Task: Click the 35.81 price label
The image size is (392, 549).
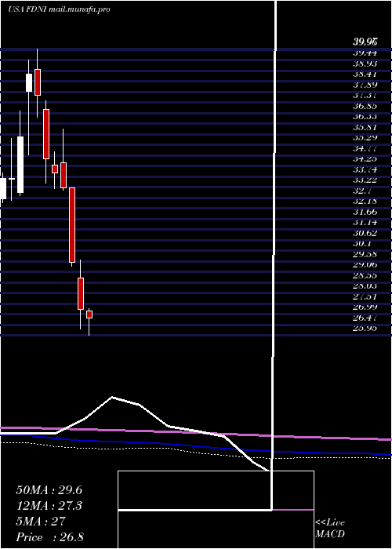Action: [365, 127]
